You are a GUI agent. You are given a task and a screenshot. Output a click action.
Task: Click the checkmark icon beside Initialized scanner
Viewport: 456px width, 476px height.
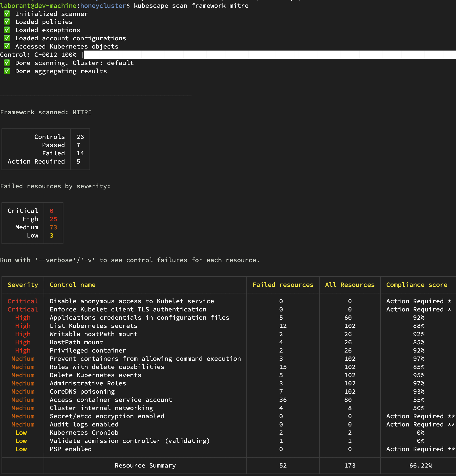pos(7,13)
